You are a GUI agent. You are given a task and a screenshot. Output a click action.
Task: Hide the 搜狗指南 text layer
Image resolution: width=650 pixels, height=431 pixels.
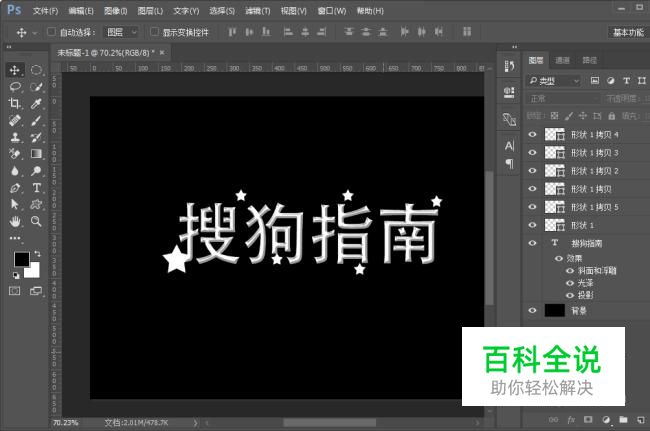pyautogui.click(x=532, y=243)
